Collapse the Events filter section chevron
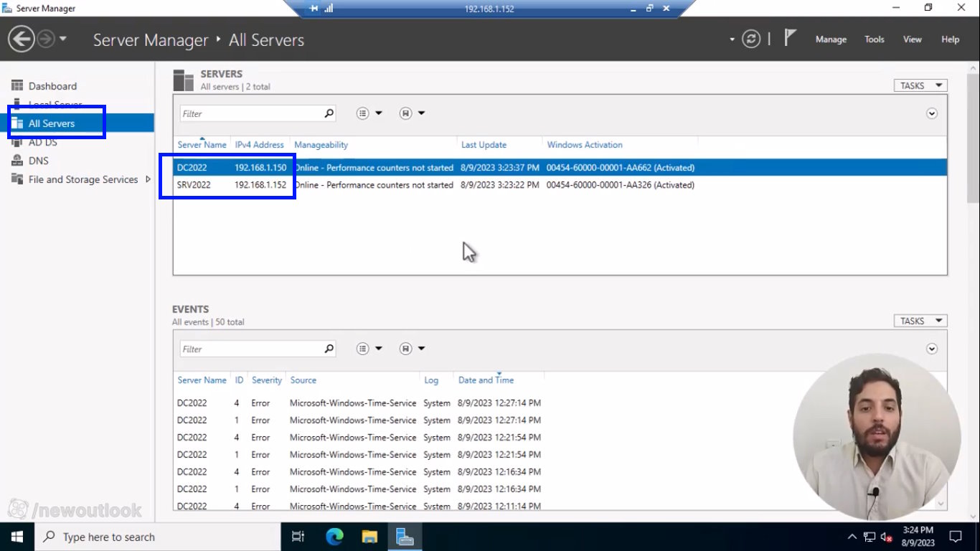The height and width of the screenshot is (551, 980). (x=932, y=349)
